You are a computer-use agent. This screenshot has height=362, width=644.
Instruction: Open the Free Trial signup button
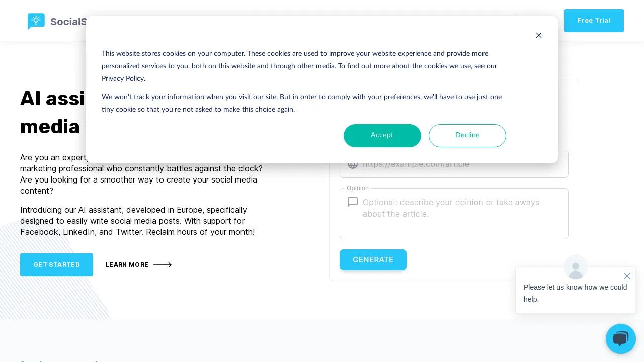click(x=594, y=21)
